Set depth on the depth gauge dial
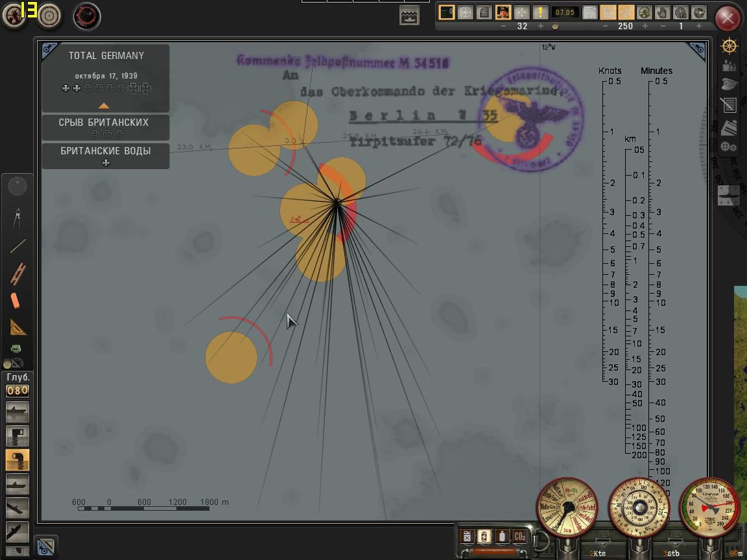 coord(711,507)
